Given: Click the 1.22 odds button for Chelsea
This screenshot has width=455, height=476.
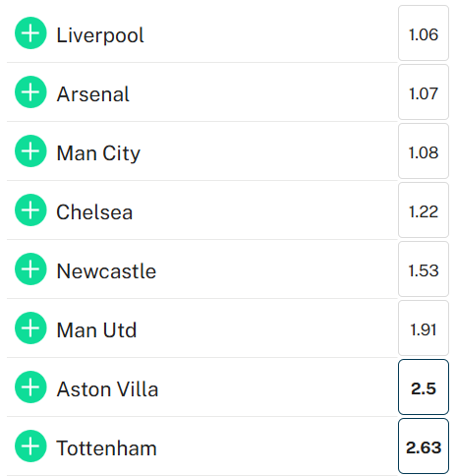Looking at the screenshot, I should point(424,210).
